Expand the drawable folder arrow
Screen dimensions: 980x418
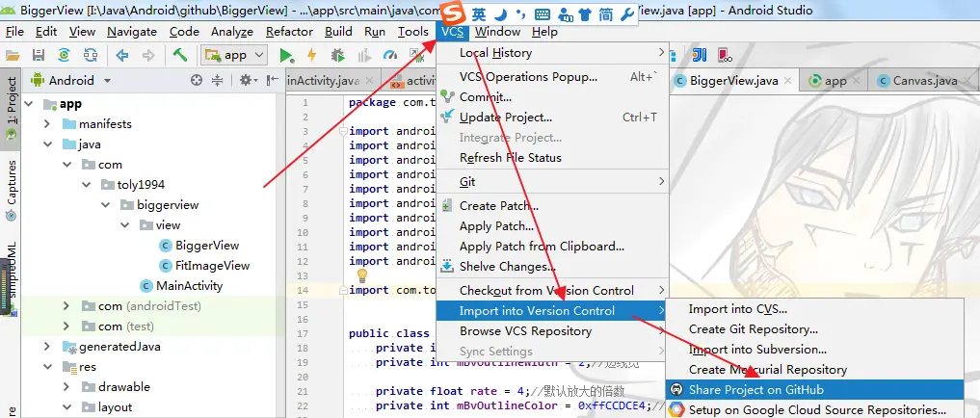pyautogui.click(x=66, y=387)
